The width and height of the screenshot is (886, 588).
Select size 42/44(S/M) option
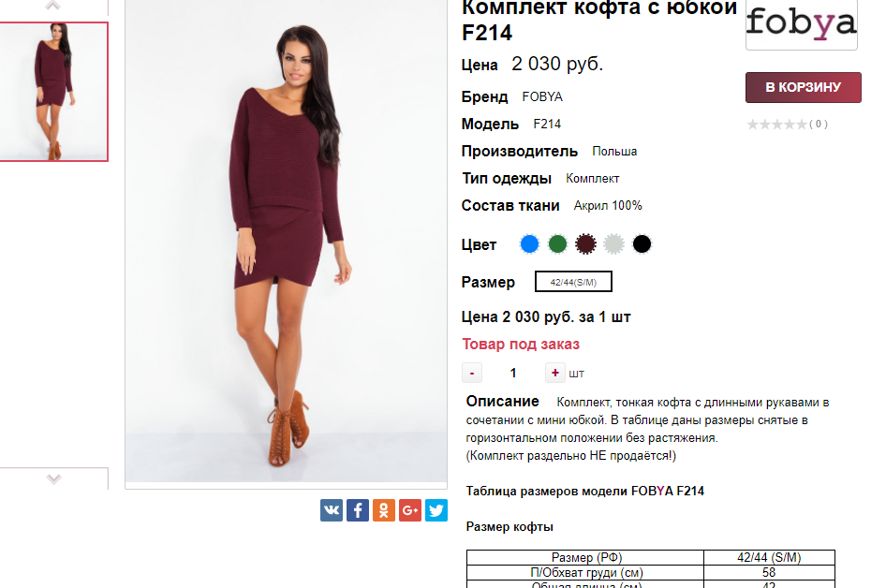click(573, 282)
